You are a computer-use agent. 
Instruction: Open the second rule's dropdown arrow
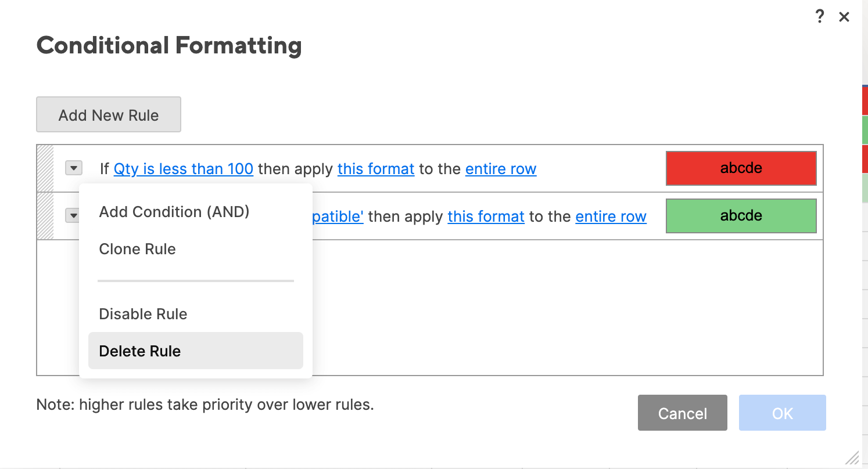[x=73, y=216]
